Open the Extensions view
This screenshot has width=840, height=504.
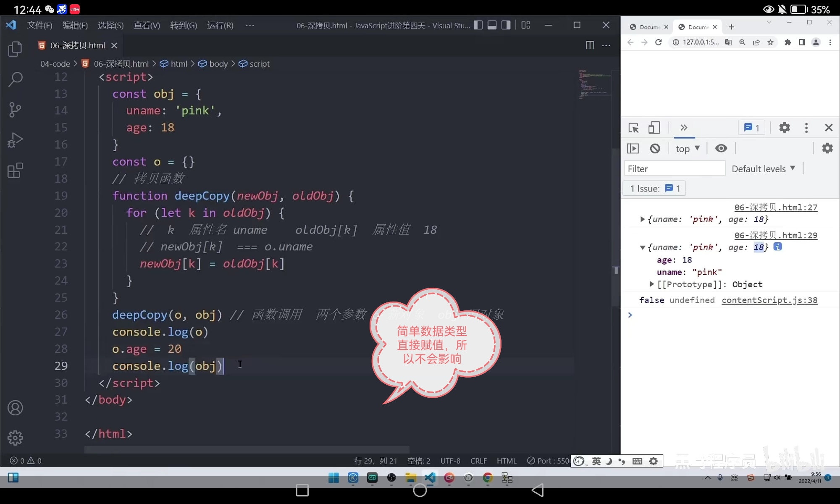[x=15, y=171]
